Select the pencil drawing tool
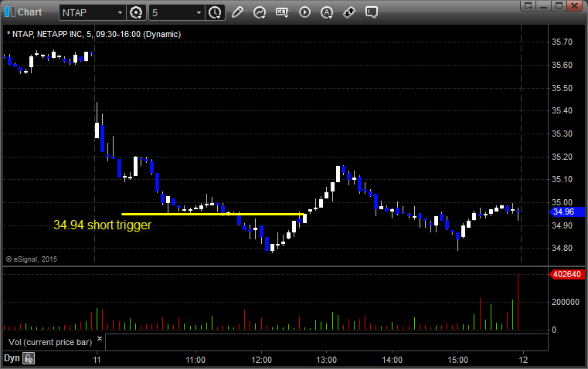588x369 pixels. coord(237,12)
